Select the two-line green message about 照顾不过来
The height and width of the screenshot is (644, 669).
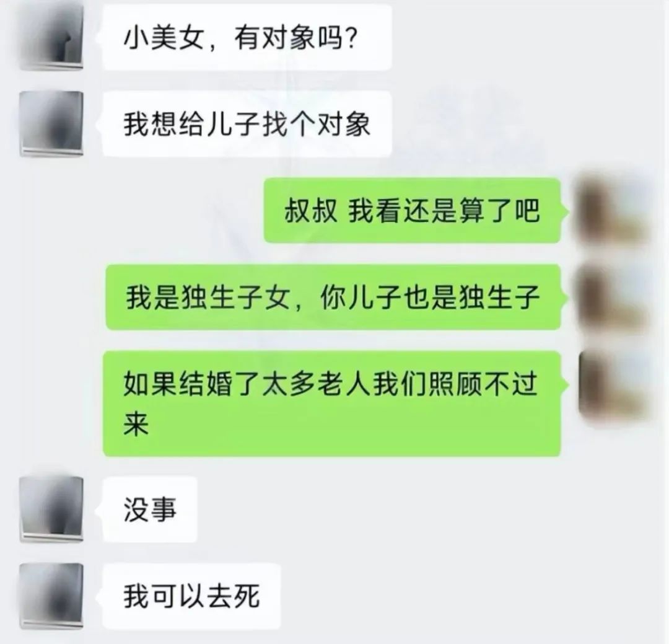pyautogui.click(x=331, y=404)
